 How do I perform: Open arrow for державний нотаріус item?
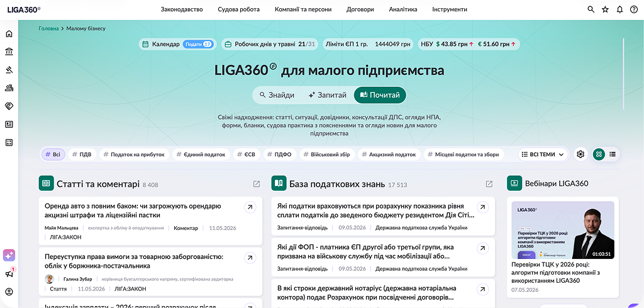click(x=482, y=289)
